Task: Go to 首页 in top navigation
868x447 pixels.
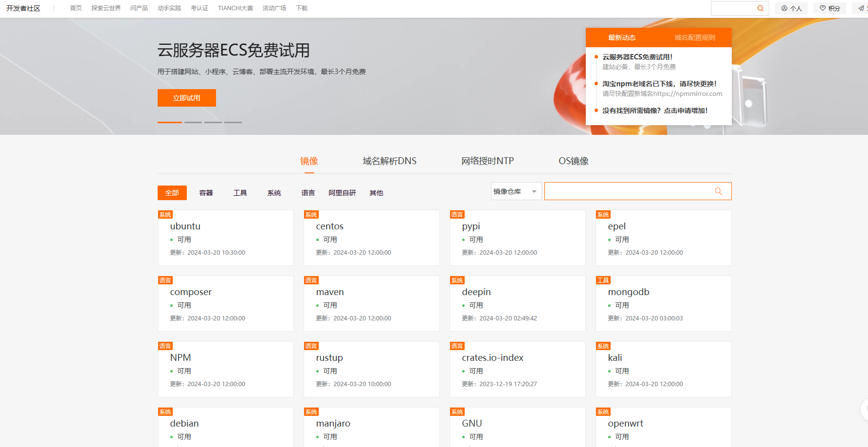Action: pyautogui.click(x=76, y=8)
